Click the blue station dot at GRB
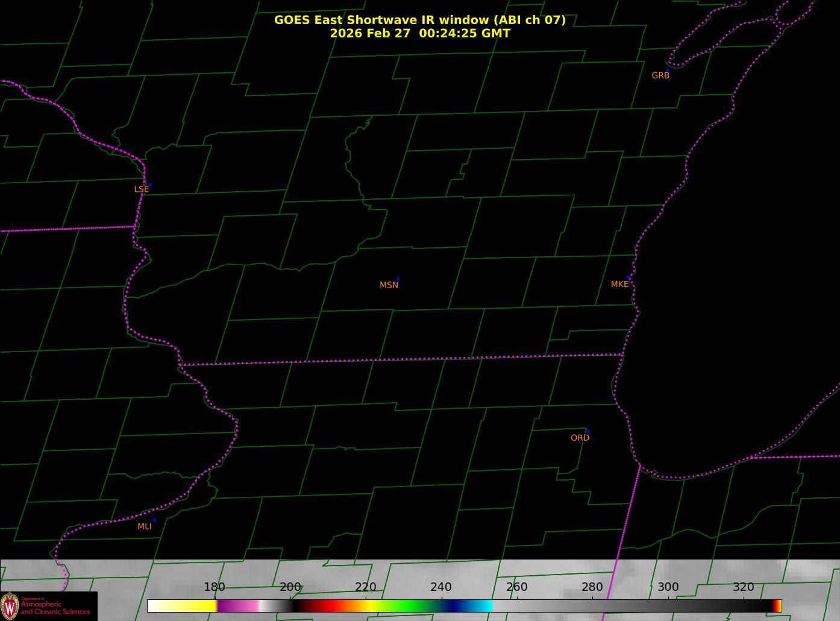Viewport: 840px width, 621px height. click(668, 70)
